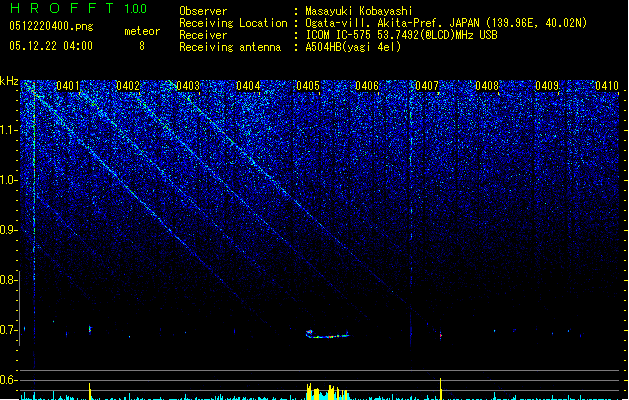
Task: Click the yellow bar cluster below 0405
Action: point(327,392)
